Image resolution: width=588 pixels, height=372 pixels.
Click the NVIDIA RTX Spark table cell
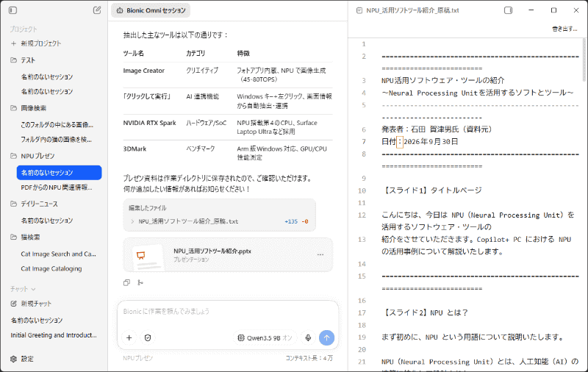(150, 123)
